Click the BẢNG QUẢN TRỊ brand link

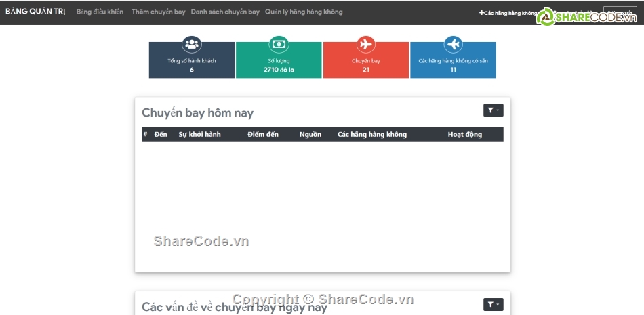coord(35,12)
